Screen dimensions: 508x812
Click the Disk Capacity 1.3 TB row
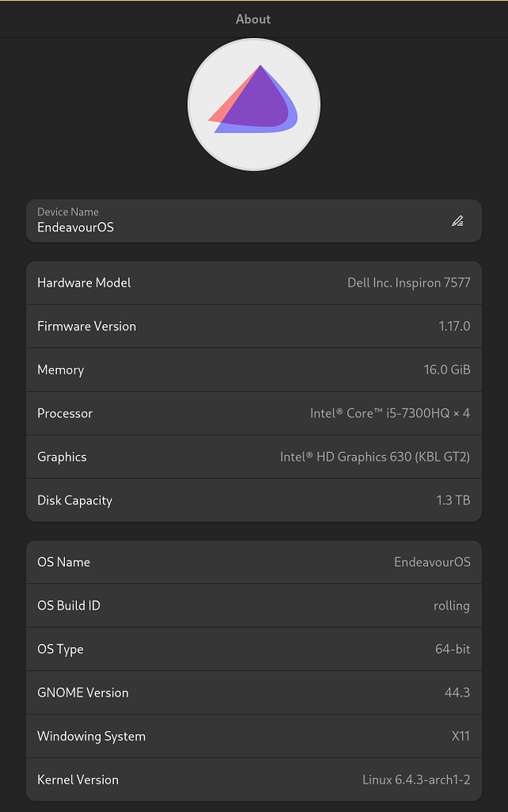point(254,500)
